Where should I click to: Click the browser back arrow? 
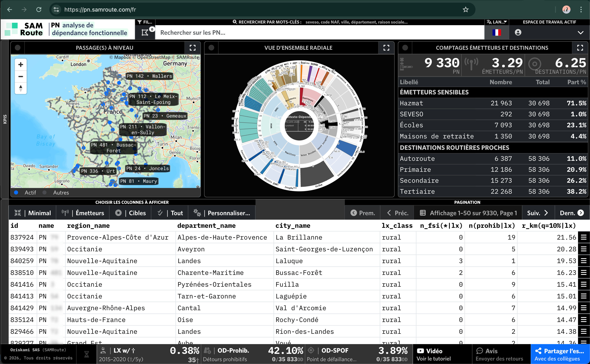tap(10, 10)
